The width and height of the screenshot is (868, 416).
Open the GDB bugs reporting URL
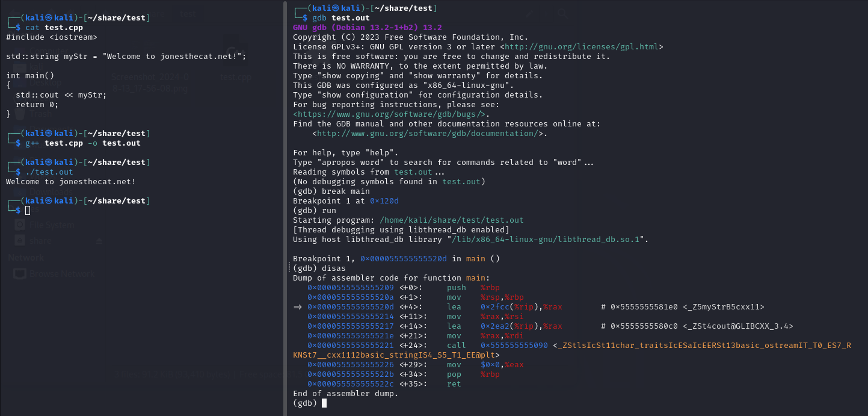tap(389, 114)
